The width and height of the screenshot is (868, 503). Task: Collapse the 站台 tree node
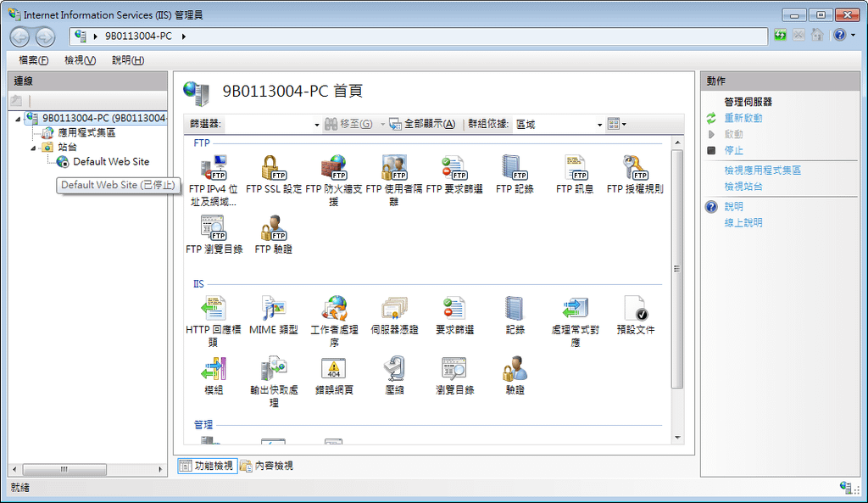click(33, 148)
